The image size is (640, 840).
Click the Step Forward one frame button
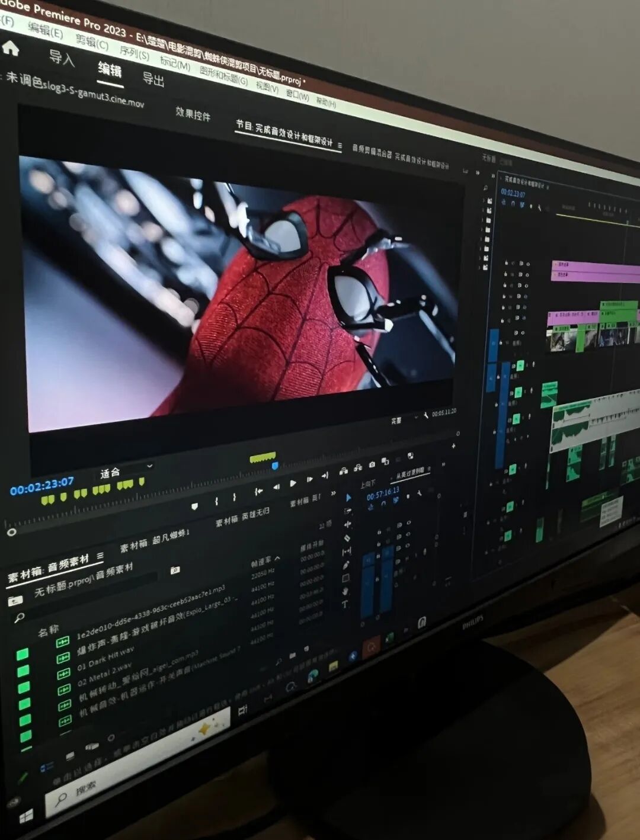[x=309, y=479]
